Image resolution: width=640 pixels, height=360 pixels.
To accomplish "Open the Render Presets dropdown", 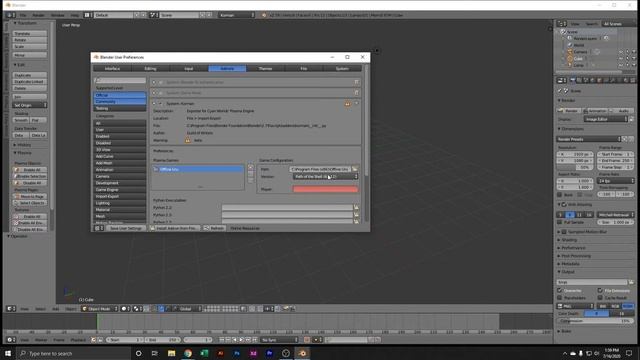I will pos(589,139).
